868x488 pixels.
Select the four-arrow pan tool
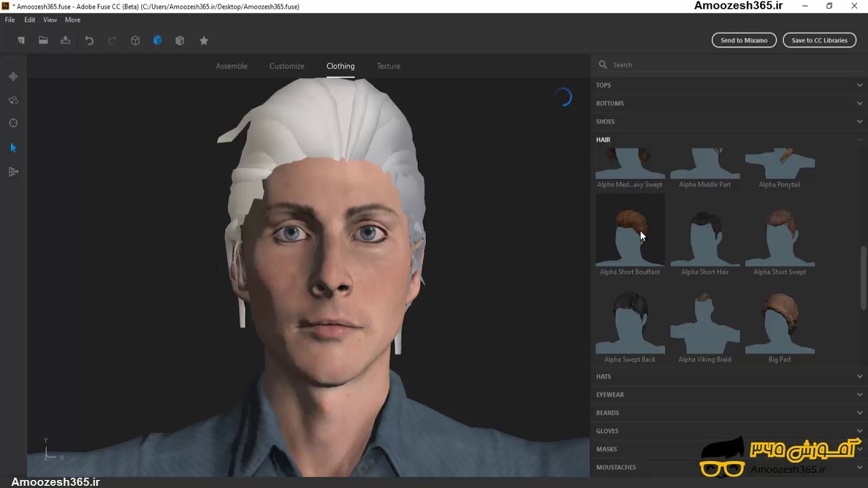[x=13, y=77]
